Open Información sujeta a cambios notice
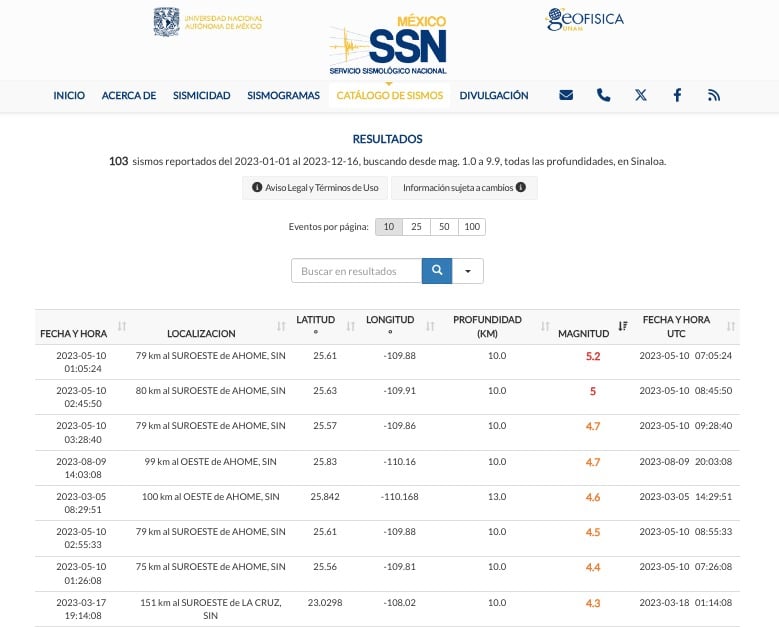779x627 pixels. (x=464, y=188)
